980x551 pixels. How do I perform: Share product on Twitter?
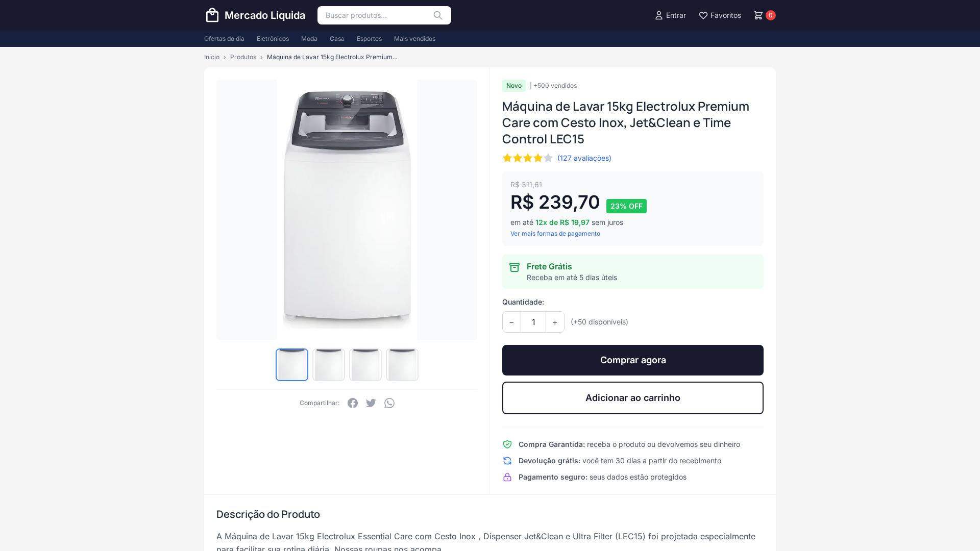coord(371,403)
